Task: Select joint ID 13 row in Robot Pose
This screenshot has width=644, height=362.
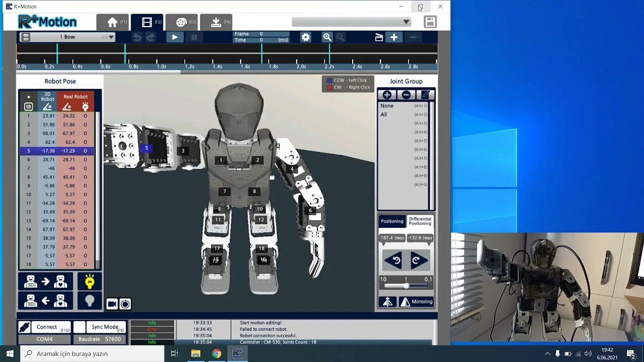Action: pos(57,221)
